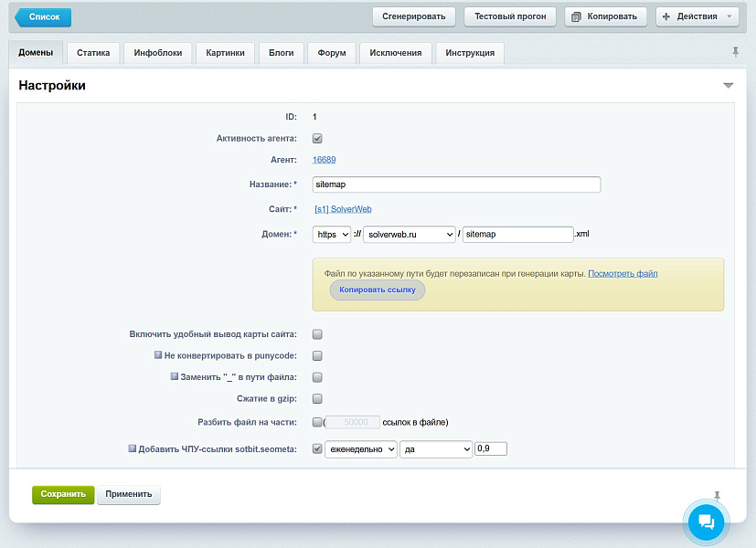The height and width of the screenshot is (548, 756).
Task: Open the [s1] SolverWeb site link
Action: [343, 209]
